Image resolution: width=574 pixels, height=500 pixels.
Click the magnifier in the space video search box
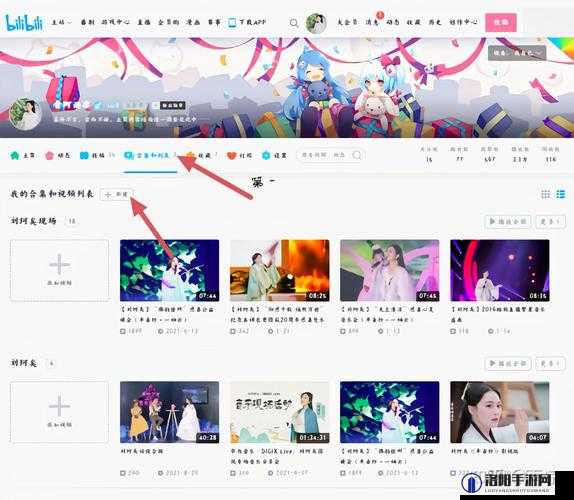pyautogui.click(x=357, y=155)
